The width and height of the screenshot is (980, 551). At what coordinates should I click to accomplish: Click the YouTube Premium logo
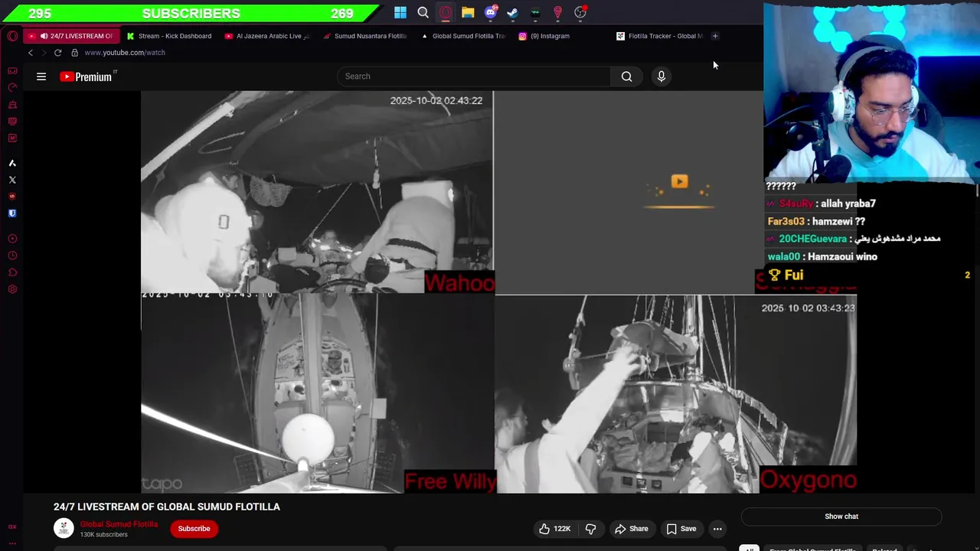click(87, 77)
